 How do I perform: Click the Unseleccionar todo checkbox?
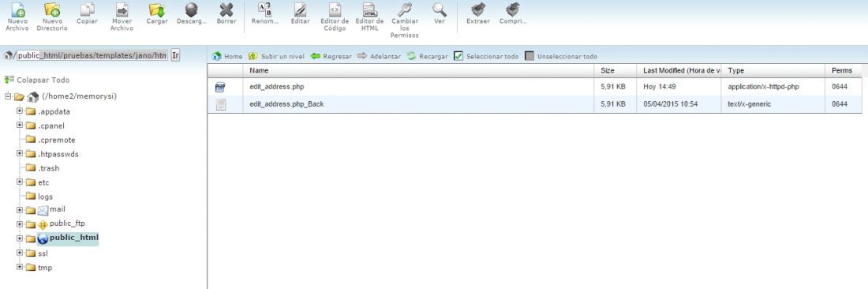529,56
